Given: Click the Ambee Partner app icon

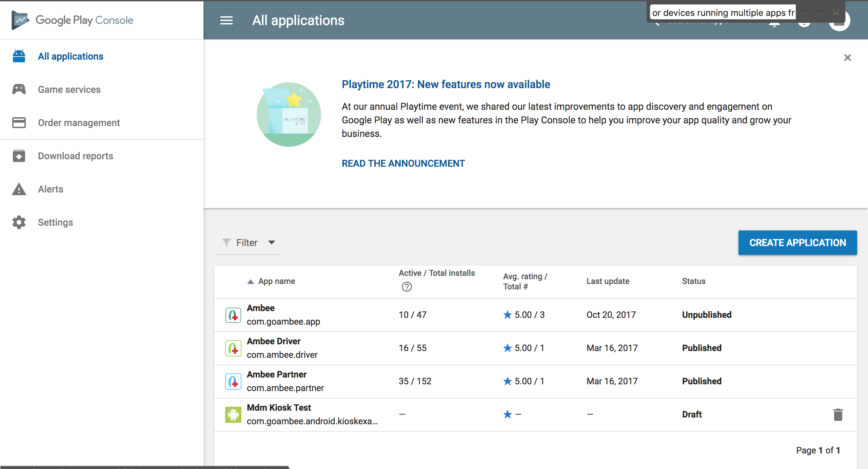Looking at the screenshot, I should point(233,381).
